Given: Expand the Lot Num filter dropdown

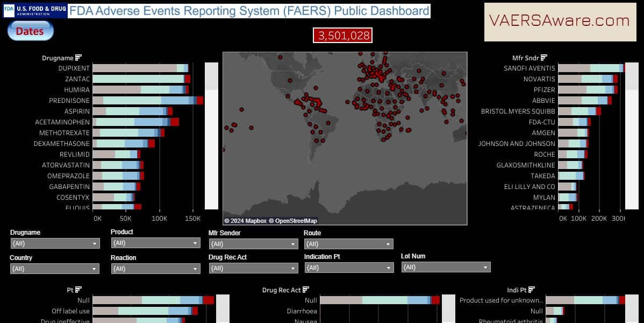Looking at the screenshot, I should (x=446, y=268).
